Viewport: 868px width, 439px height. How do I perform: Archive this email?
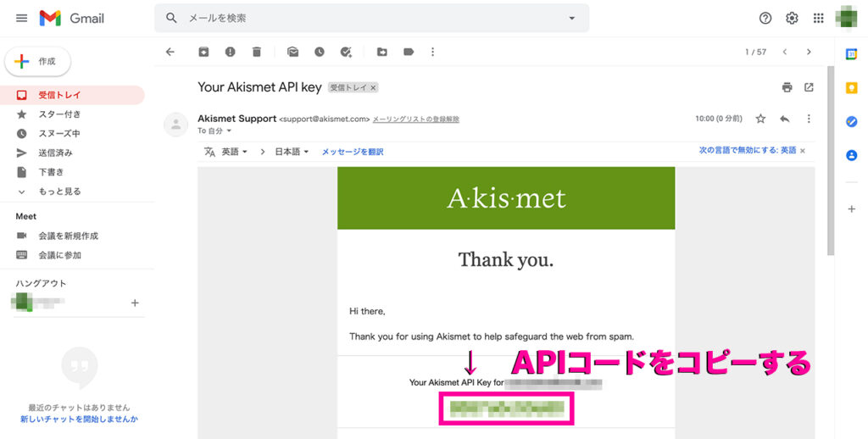203,52
